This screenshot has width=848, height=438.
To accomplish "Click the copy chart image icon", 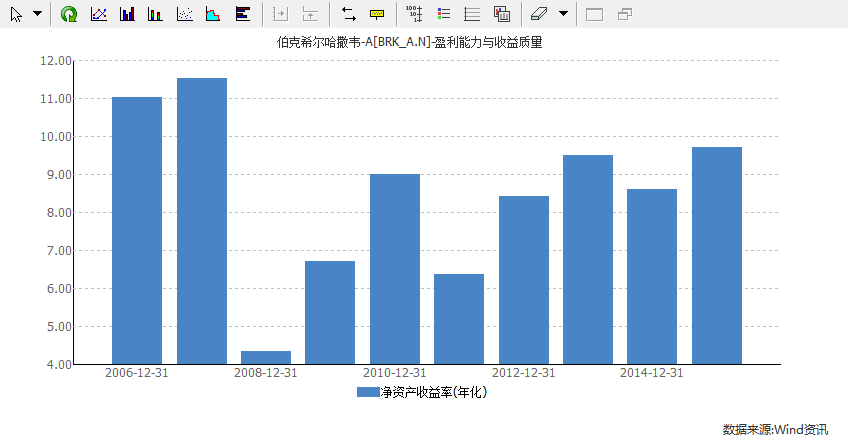I will point(502,14).
